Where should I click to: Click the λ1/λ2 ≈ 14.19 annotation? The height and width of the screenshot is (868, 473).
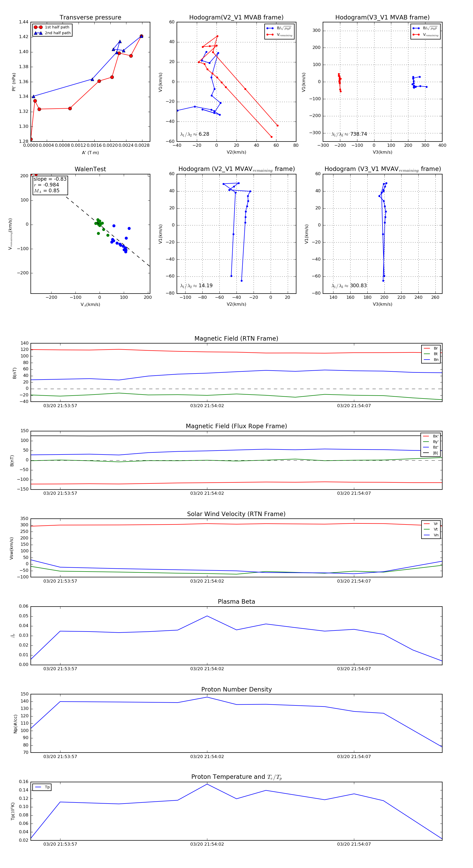196,286
